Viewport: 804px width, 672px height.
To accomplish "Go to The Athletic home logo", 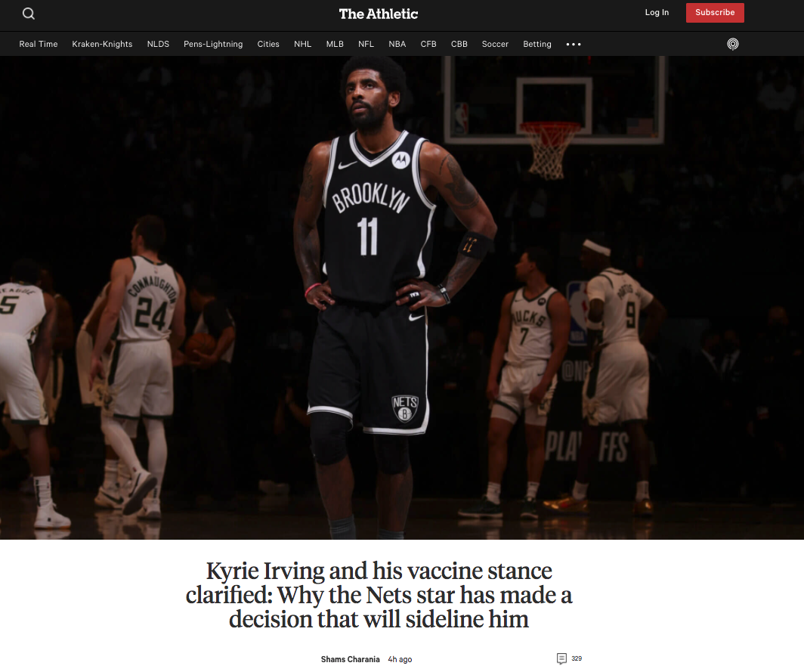I will (379, 14).
